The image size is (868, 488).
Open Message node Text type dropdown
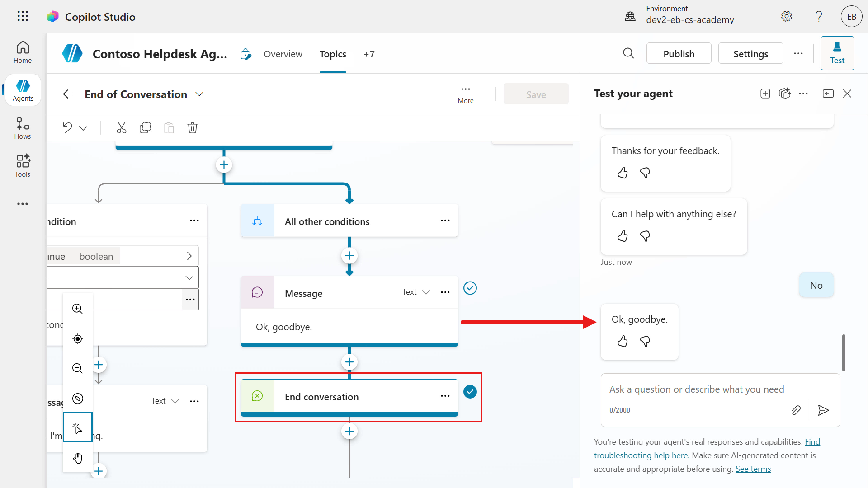coord(416,292)
